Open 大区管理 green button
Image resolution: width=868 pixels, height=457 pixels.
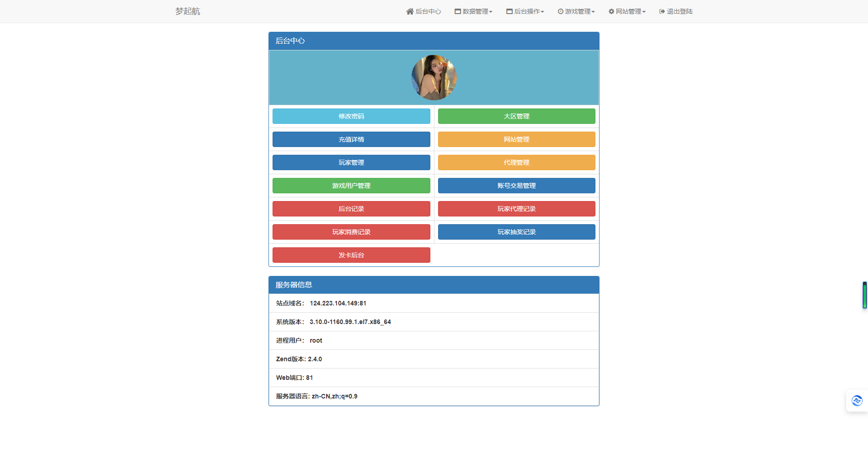[517, 116]
